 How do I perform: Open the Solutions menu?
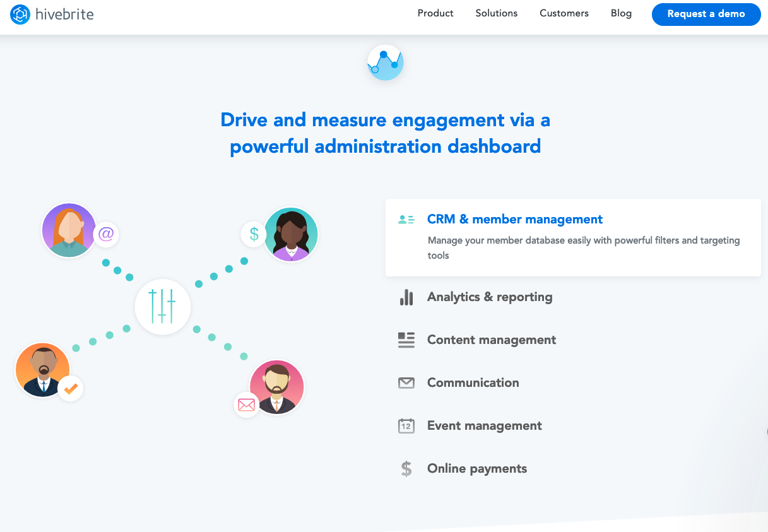coord(497,13)
